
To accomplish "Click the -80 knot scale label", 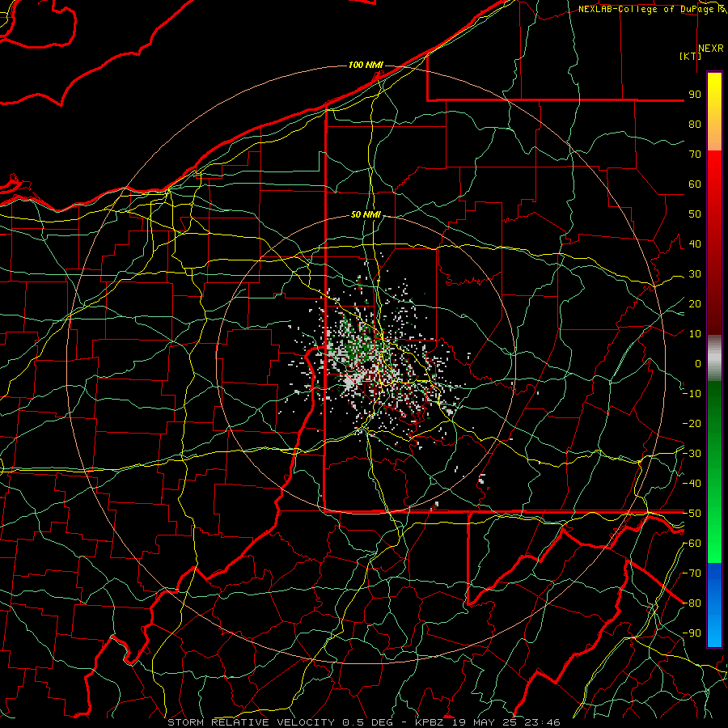I will point(692,603).
